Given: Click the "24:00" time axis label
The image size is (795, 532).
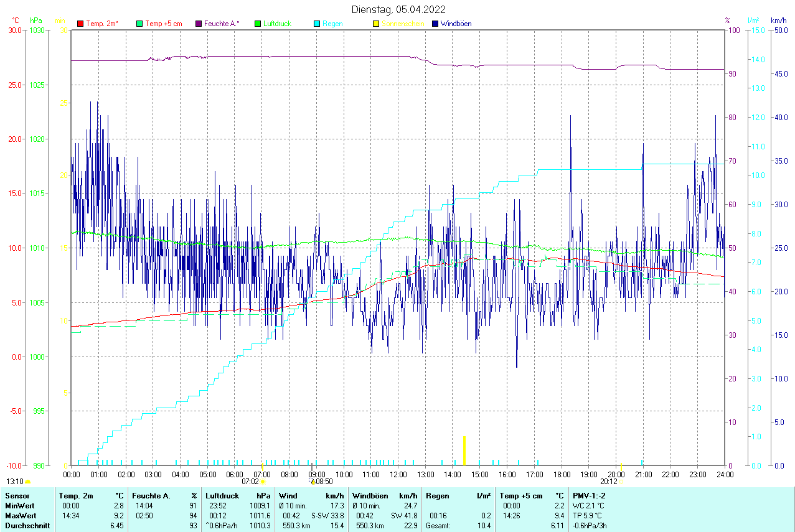Looking at the screenshot, I should pyautogui.click(x=725, y=475).
